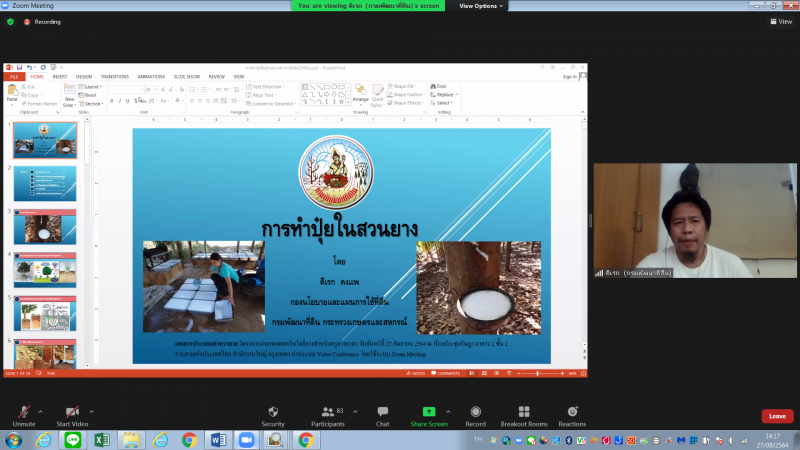Click the View layout button
This screenshot has width=800, height=450.
click(780, 21)
